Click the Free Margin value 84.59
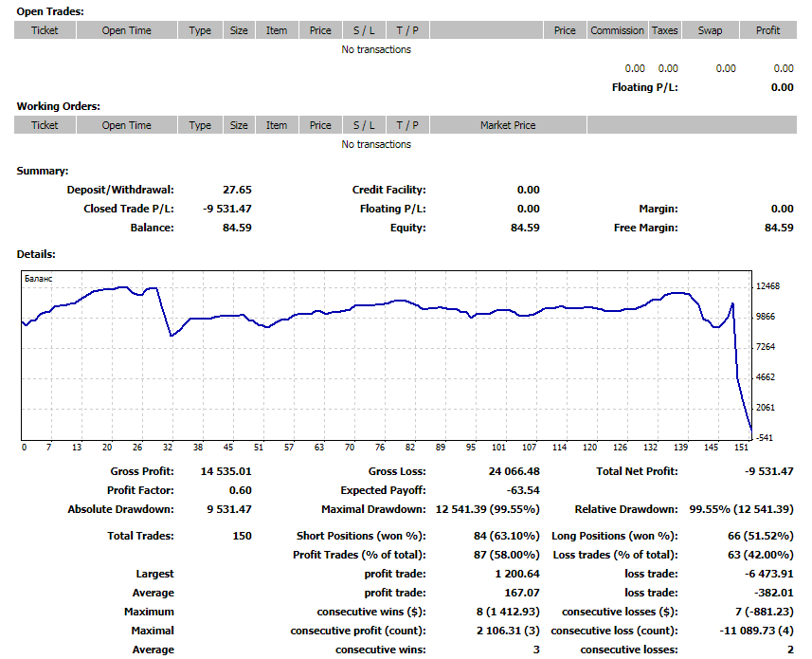The width and height of the screenshot is (812, 659). (x=780, y=228)
